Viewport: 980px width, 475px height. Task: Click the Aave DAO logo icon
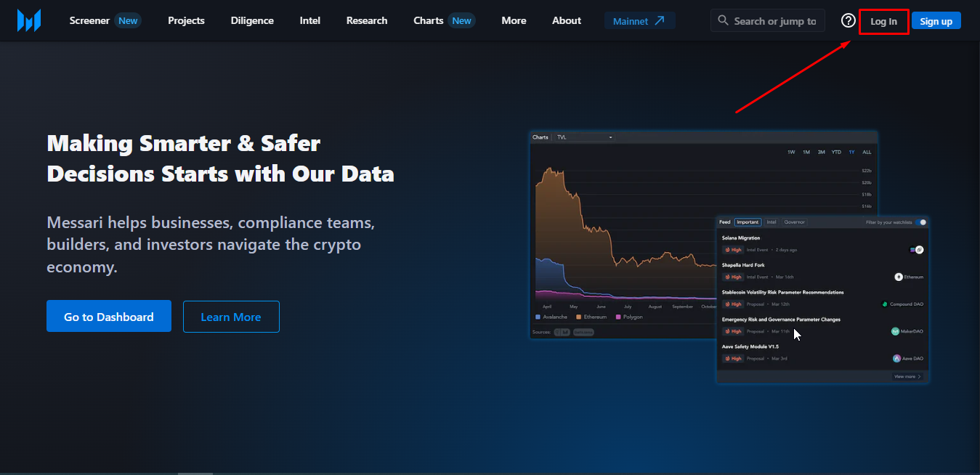(897, 359)
